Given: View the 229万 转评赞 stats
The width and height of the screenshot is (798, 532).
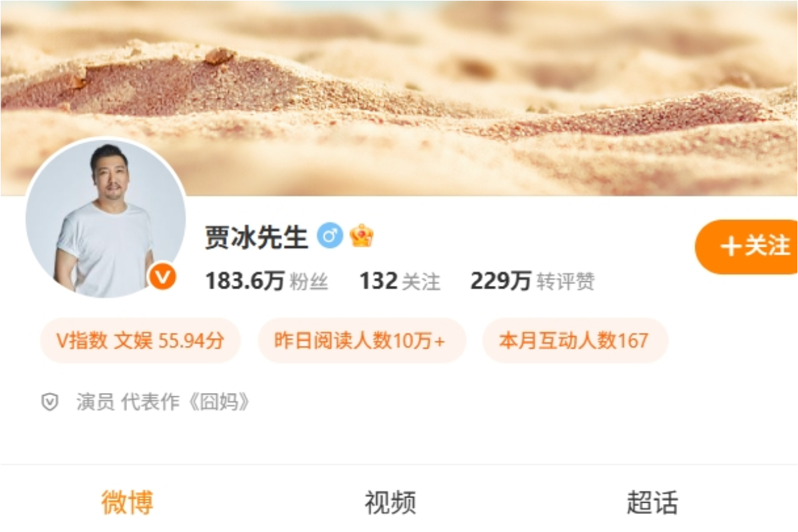Looking at the screenshot, I should point(532,281).
